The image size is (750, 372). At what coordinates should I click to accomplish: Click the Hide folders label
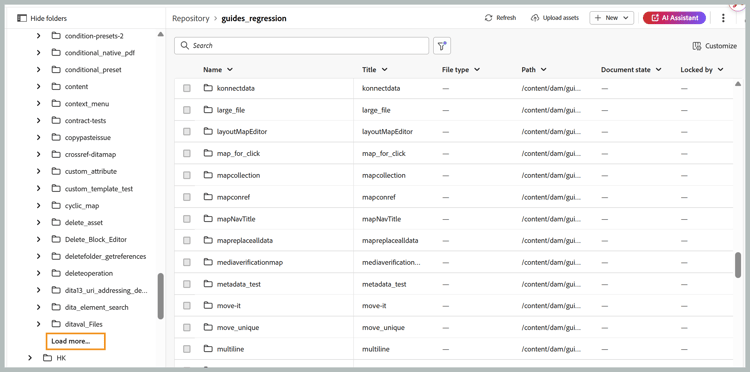point(49,18)
